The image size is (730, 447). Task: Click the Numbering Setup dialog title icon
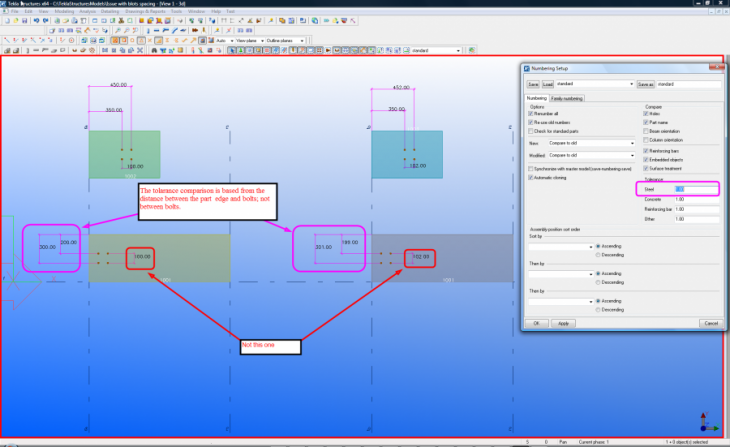tap(527, 67)
